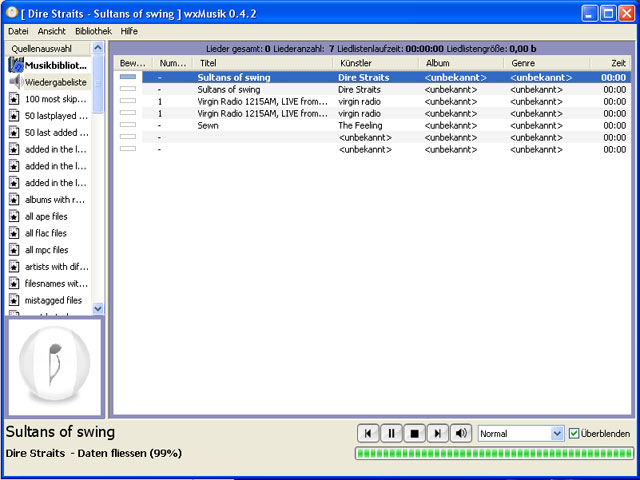Screen dimensions: 640x480
Task: Open the Ansicht menu
Action: point(51,31)
